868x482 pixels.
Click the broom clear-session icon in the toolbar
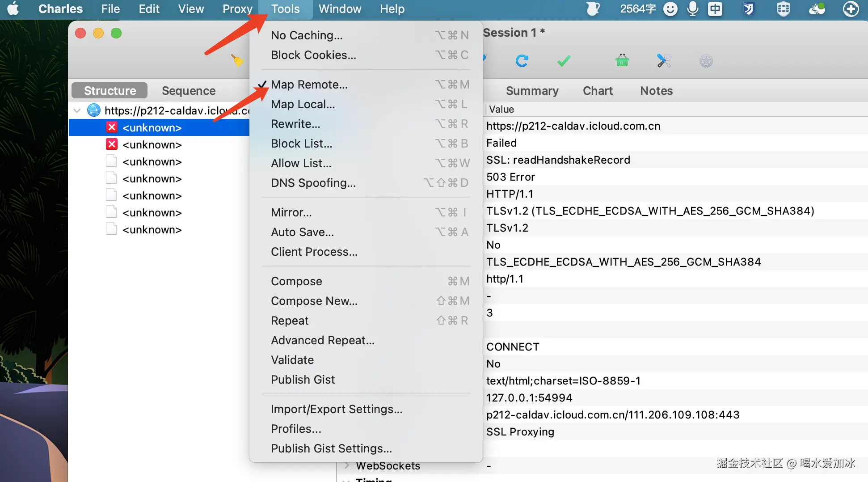237,60
